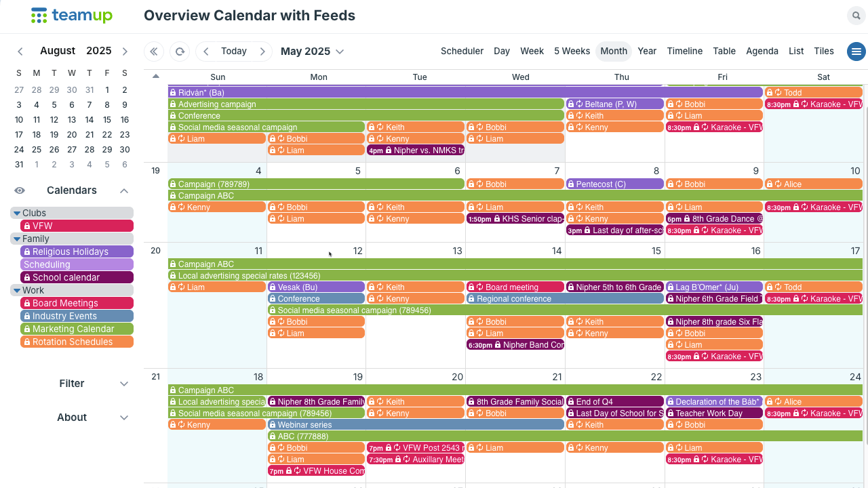Viewport: 868px width, 488px height.
Task: Click the Today button
Action: click(234, 52)
